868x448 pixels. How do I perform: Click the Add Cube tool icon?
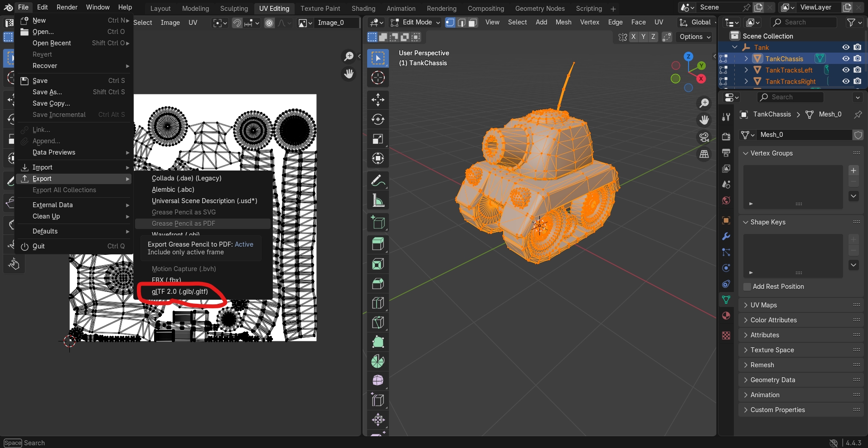(x=378, y=222)
